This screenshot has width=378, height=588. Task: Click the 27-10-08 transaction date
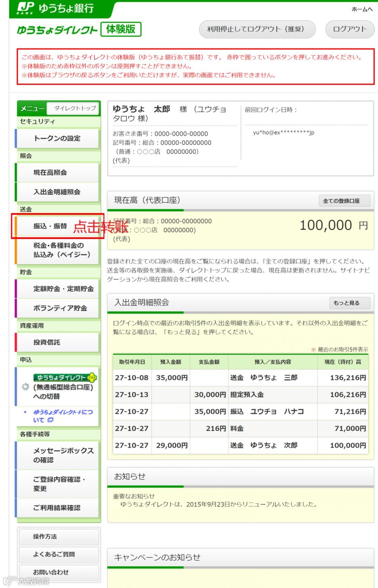tap(132, 378)
